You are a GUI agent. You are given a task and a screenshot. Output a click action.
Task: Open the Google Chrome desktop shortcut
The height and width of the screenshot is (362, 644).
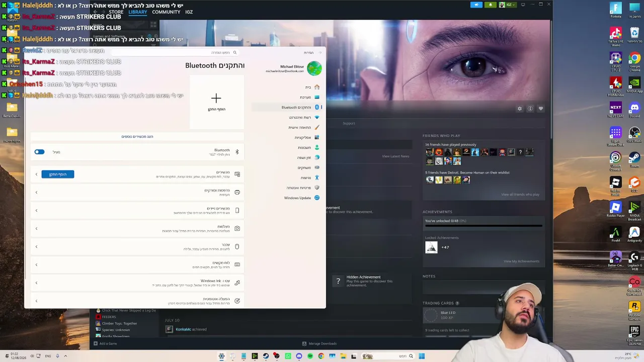[635, 60]
